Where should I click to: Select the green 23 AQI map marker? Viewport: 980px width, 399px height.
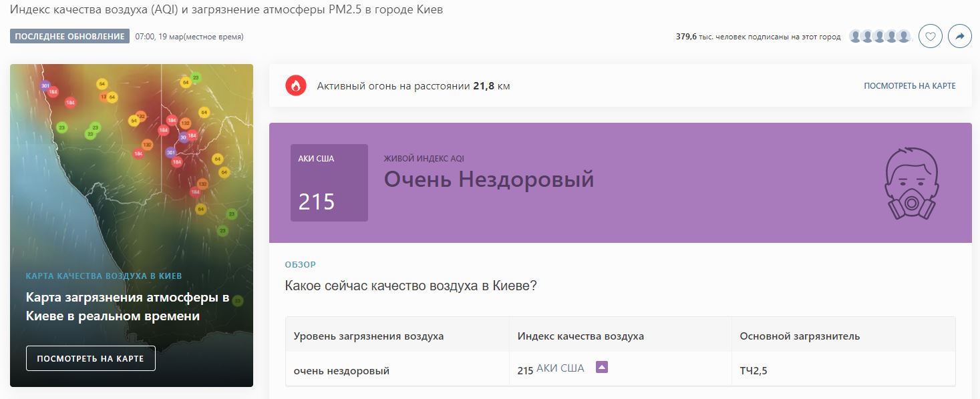(x=63, y=127)
